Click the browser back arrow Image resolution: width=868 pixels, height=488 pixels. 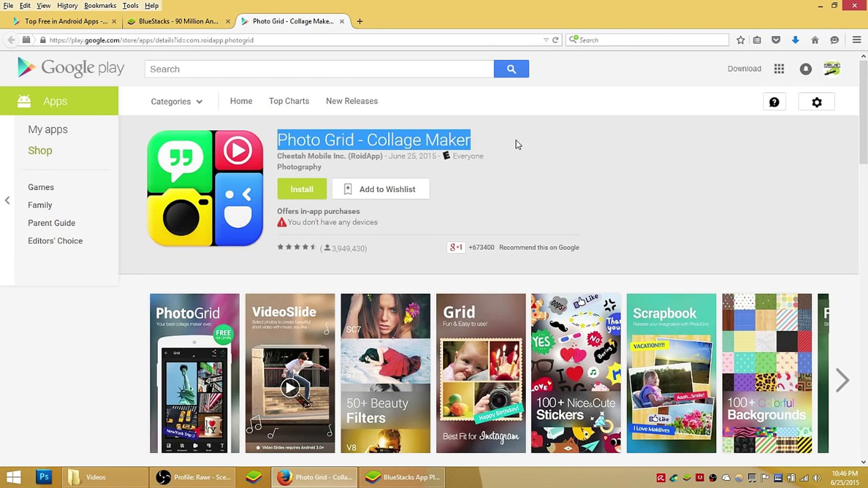(x=11, y=40)
